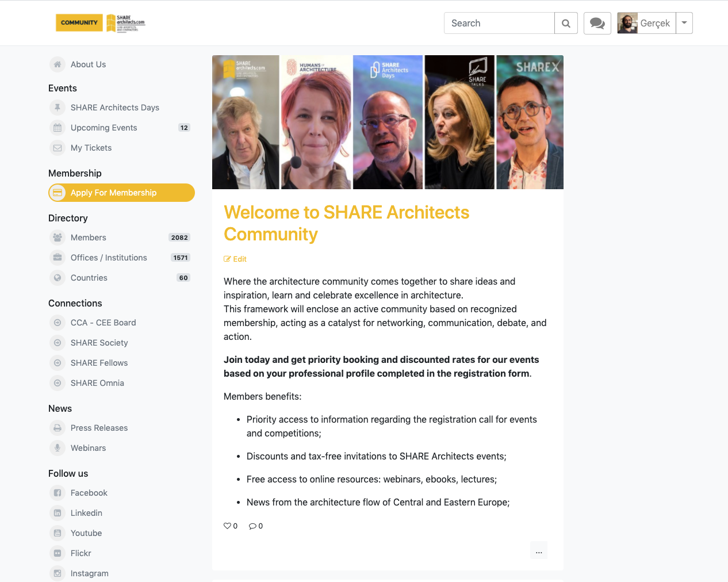This screenshot has height=582, width=728.
Task: Click the globe icon beside Countries
Action: tap(58, 278)
